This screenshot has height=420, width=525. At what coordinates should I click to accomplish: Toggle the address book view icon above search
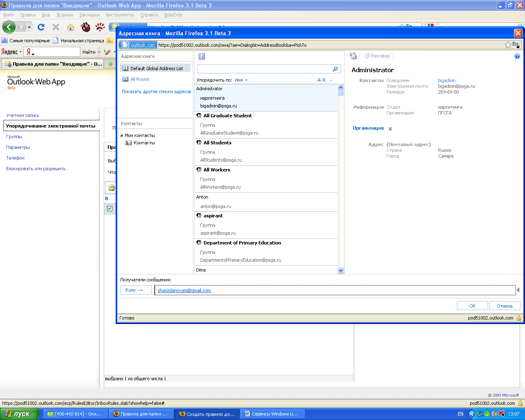[201, 56]
